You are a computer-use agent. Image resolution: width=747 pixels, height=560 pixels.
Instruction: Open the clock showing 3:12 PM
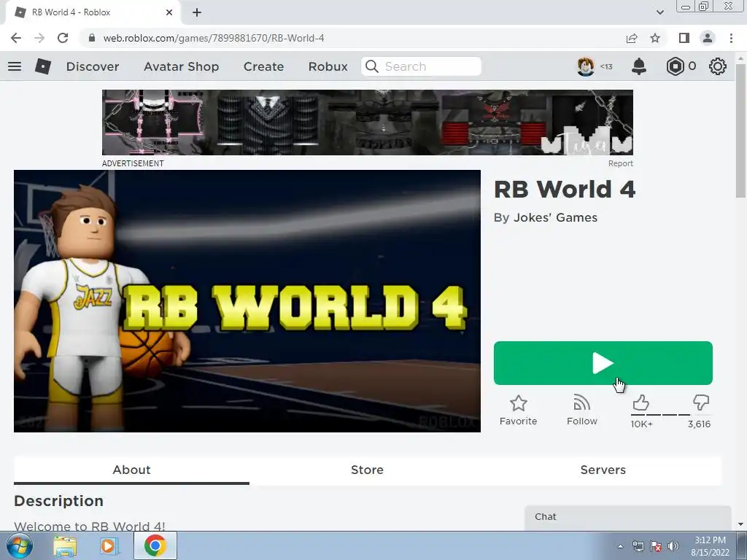coord(710,546)
